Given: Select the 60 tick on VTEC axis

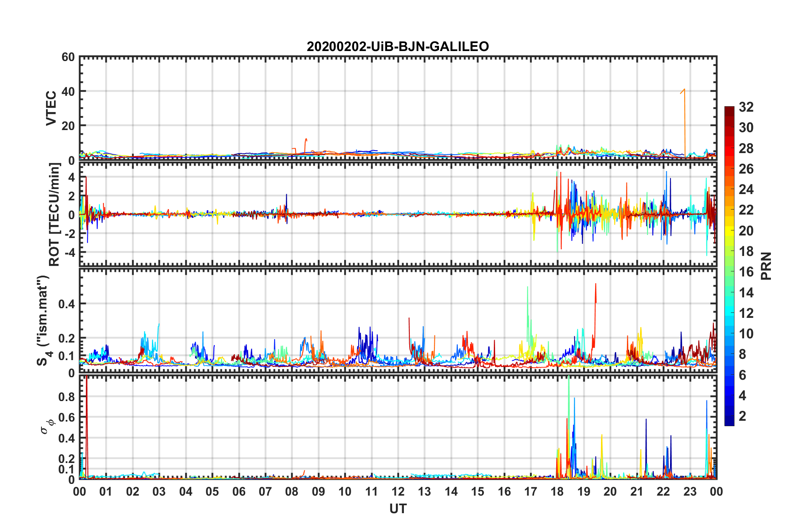Looking at the screenshot, I should [68, 57].
